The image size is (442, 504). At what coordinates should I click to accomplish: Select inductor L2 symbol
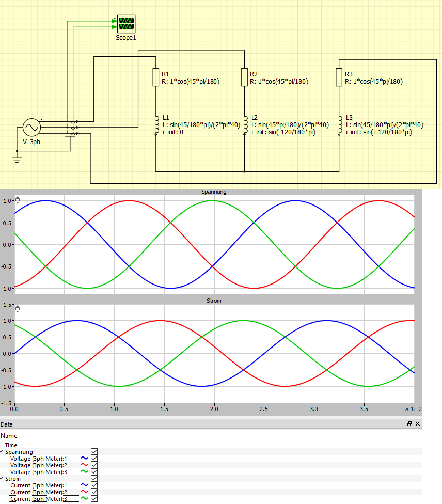(245, 125)
